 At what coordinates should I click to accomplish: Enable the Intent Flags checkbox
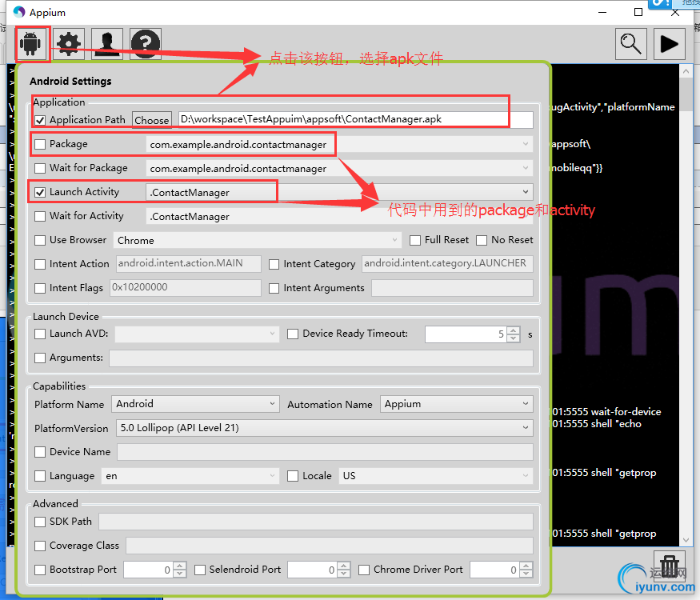[x=40, y=288]
